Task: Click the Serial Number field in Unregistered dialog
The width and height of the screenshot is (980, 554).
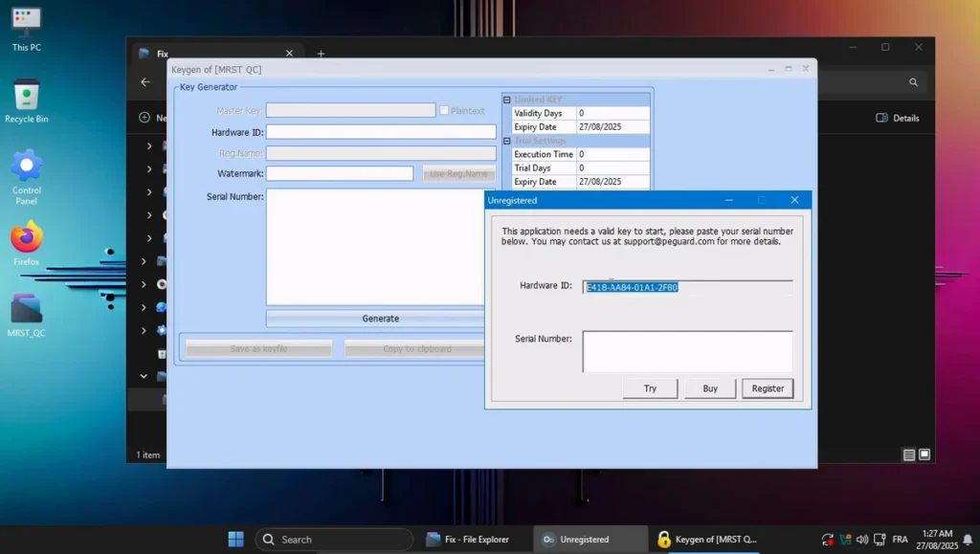Action: 686,351
